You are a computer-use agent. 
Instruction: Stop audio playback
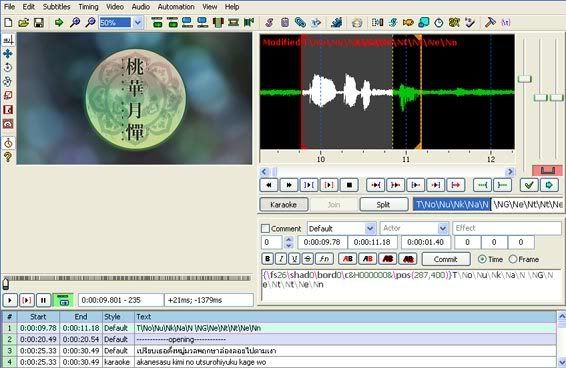click(x=349, y=185)
